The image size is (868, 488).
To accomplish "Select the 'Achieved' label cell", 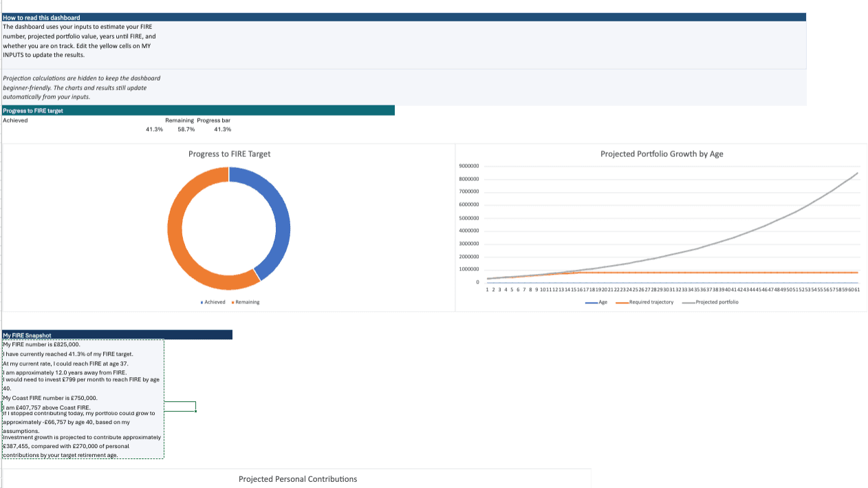I will [x=16, y=120].
